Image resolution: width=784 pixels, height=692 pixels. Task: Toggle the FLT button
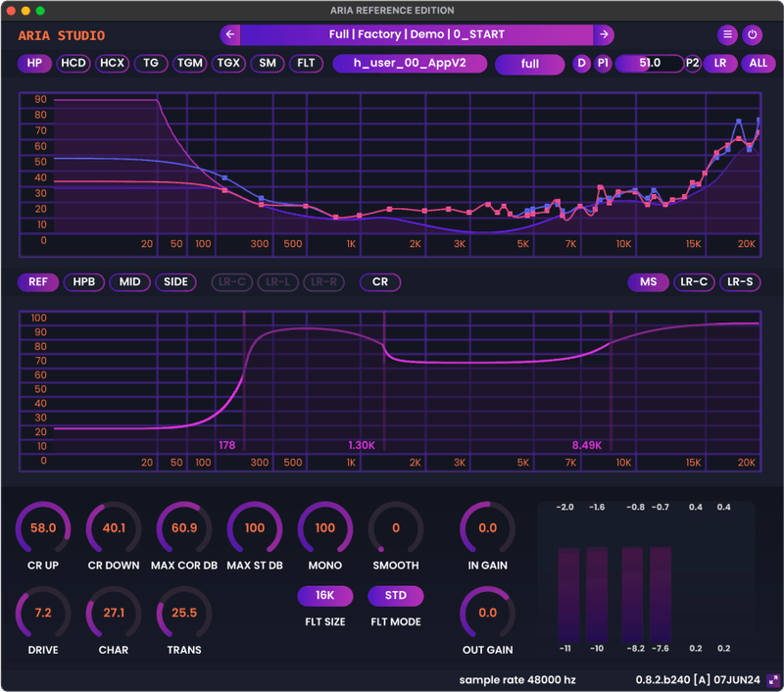(x=306, y=64)
